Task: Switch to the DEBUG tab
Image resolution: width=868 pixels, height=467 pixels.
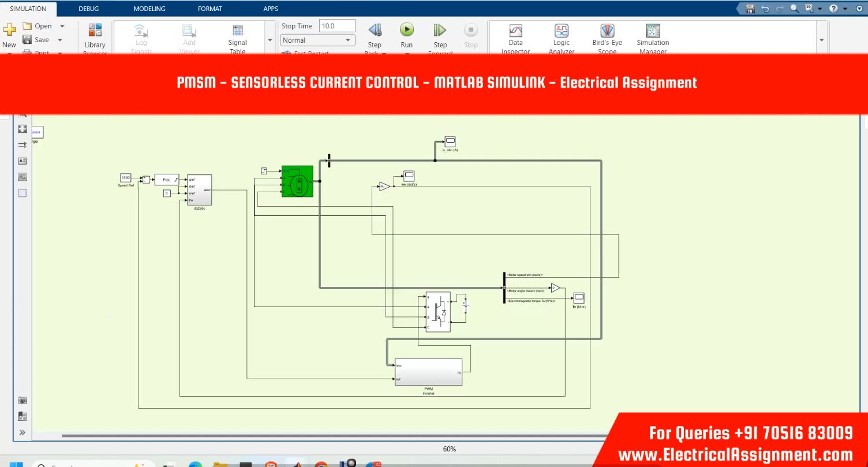Action: [x=89, y=9]
